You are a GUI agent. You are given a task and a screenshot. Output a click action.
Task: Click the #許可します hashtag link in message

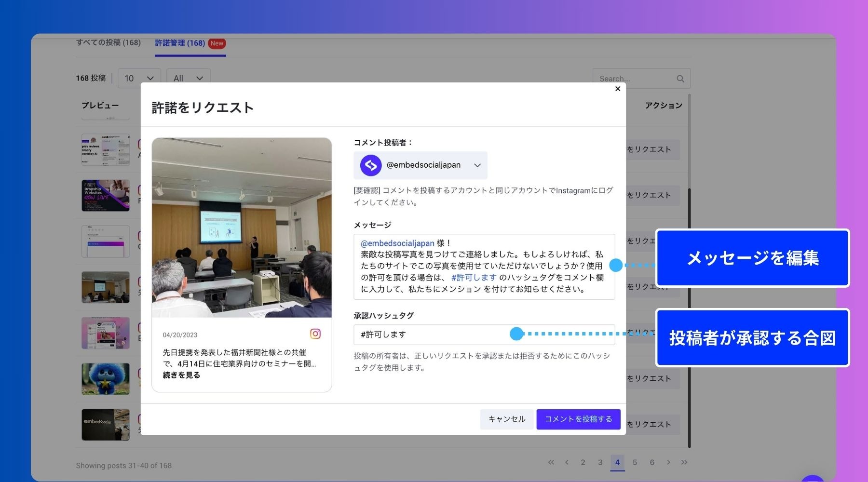(474, 278)
